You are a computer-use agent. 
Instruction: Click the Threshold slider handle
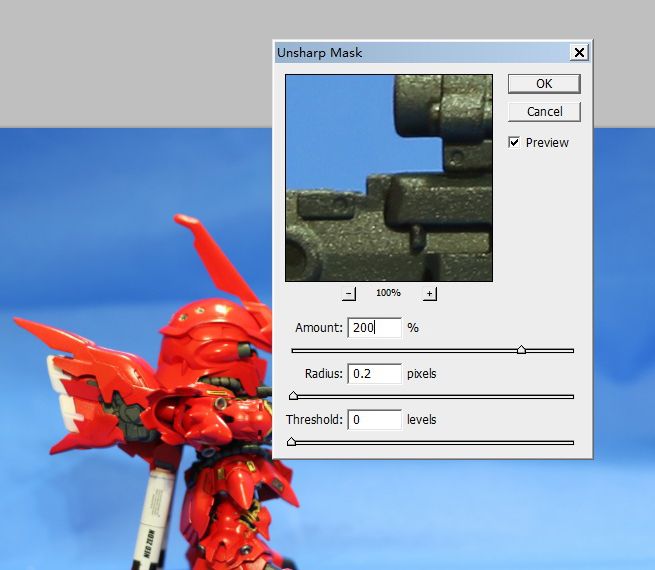(292, 441)
